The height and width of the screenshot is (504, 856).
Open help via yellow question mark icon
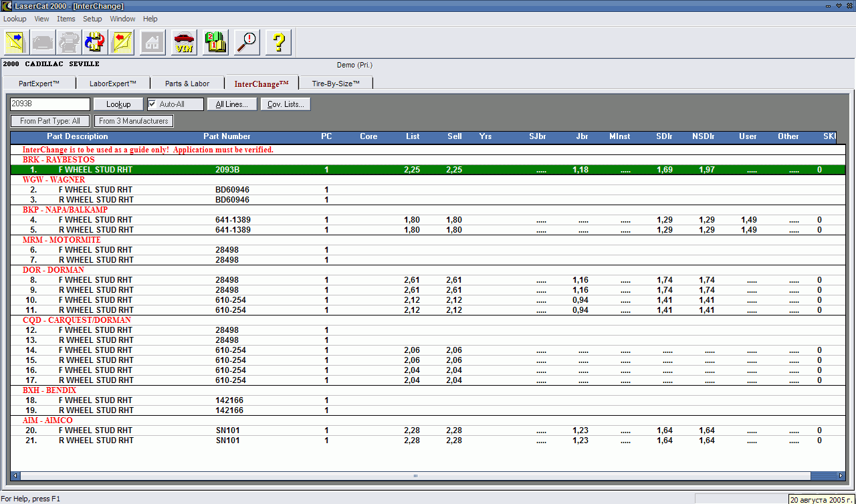coord(278,42)
